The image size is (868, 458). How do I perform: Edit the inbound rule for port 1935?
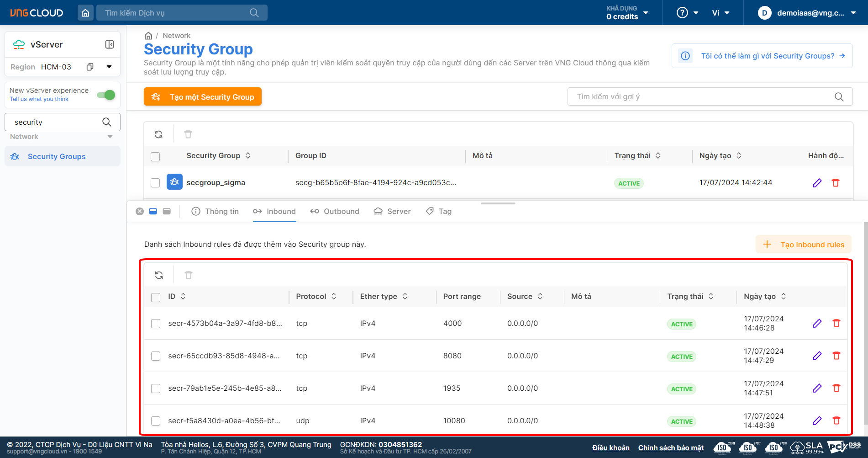pyautogui.click(x=817, y=388)
